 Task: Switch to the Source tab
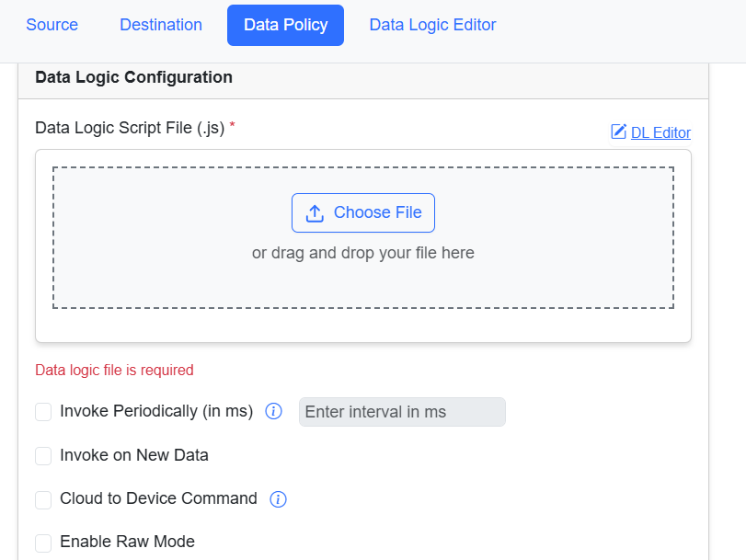[x=52, y=25]
